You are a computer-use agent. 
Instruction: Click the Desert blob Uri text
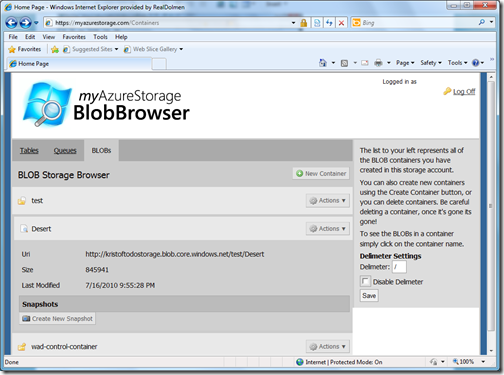pyautogui.click(x=175, y=254)
